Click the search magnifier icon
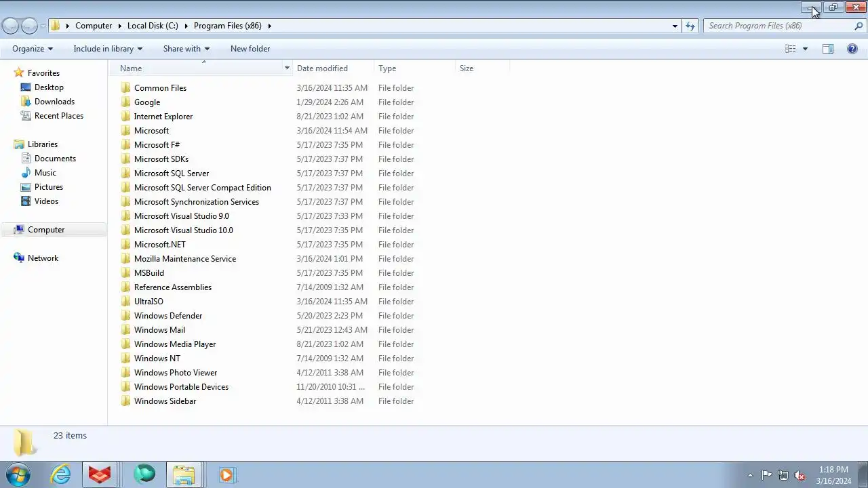The height and width of the screenshot is (488, 868). coord(859,26)
